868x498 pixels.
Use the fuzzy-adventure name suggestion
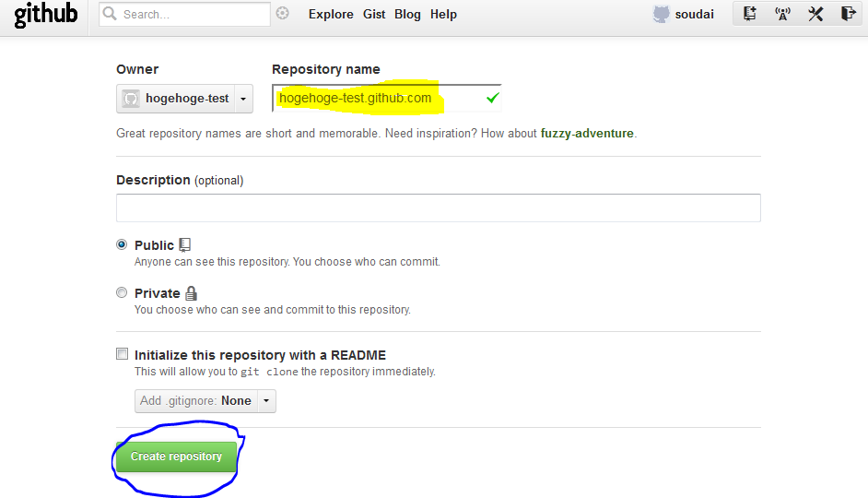(587, 134)
